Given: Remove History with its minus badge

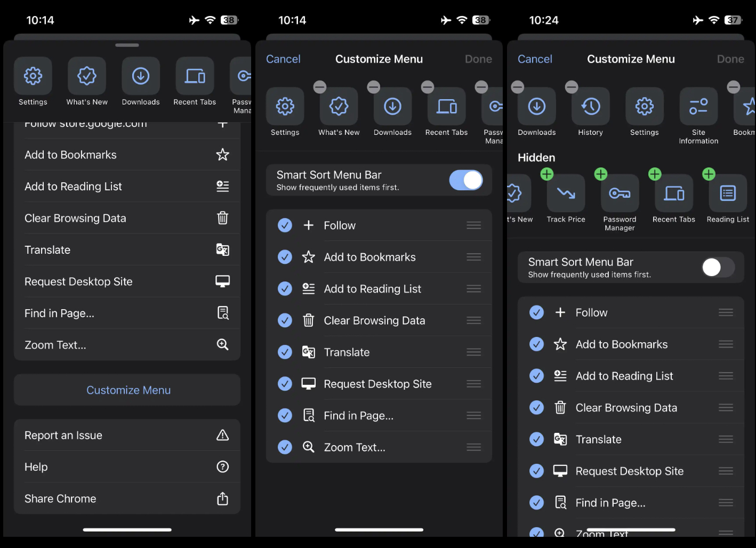Looking at the screenshot, I should (x=572, y=87).
